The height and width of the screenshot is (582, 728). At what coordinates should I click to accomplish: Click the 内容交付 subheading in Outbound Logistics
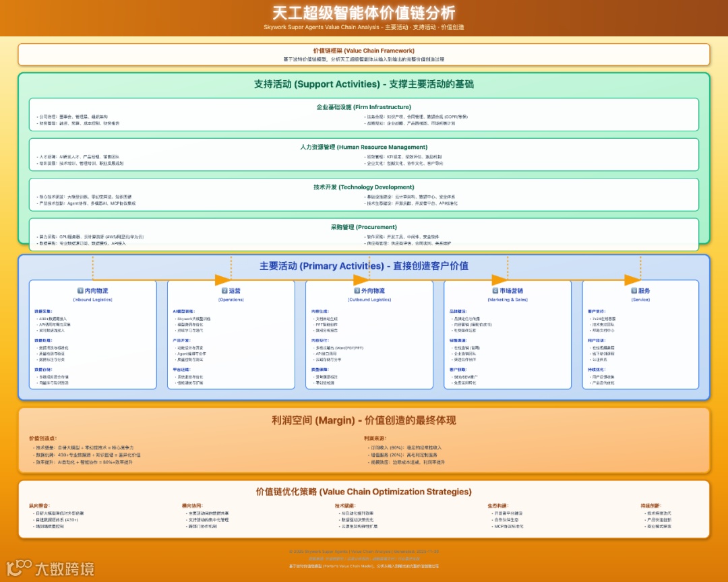pos(320,340)
